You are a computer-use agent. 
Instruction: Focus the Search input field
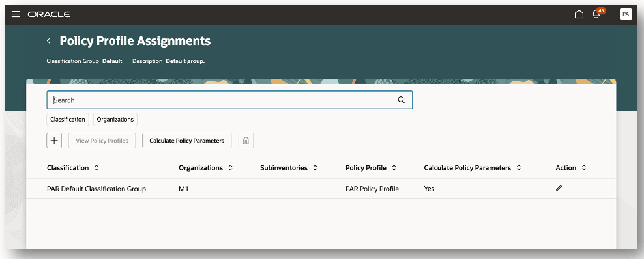pos(229,100)
